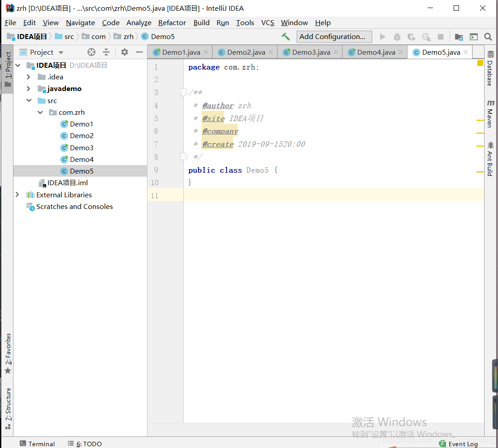Screen dimensions: 498x448
Task: Open the Maven tool window
Action: [490, 114]
